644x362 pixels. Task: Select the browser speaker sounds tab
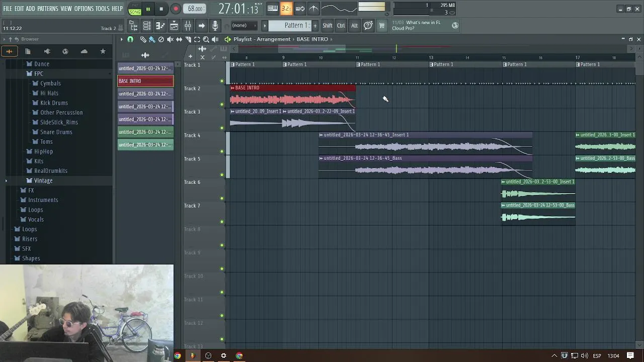[x=47, y=51]
